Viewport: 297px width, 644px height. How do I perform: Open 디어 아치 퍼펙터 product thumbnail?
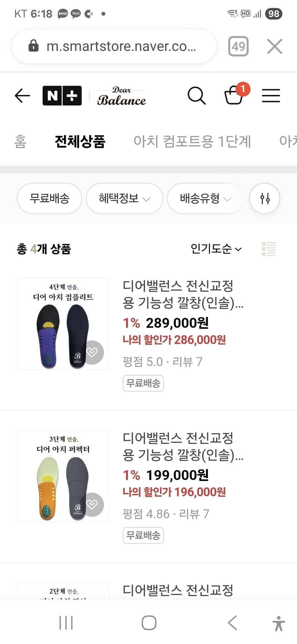pos(63,476)
